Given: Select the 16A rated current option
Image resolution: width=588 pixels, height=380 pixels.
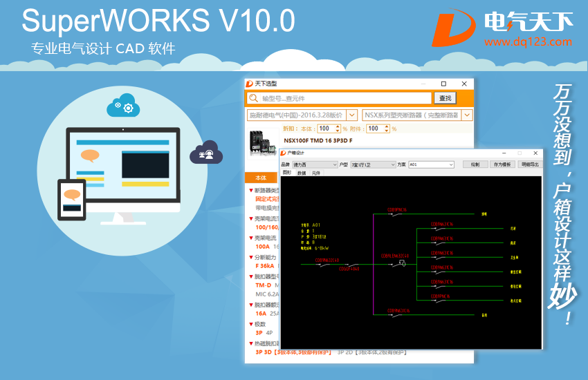Looking at the screenshot, I should pyautogui.click(x=261, y=314).
